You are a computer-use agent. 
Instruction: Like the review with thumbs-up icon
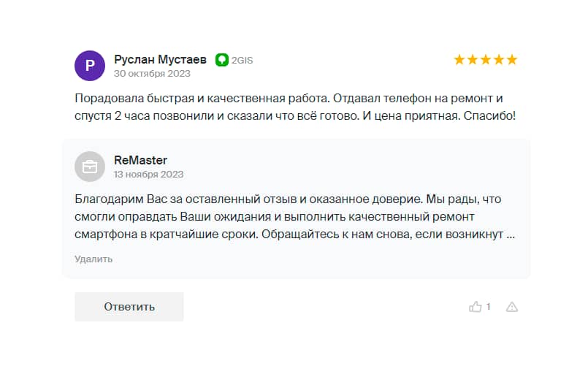point(476,307)
